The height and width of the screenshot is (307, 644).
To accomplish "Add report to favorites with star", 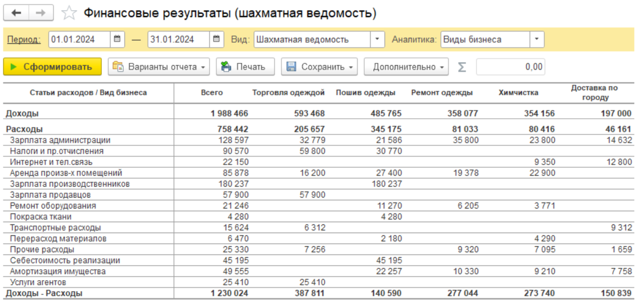I will click(x=69, y=13).
